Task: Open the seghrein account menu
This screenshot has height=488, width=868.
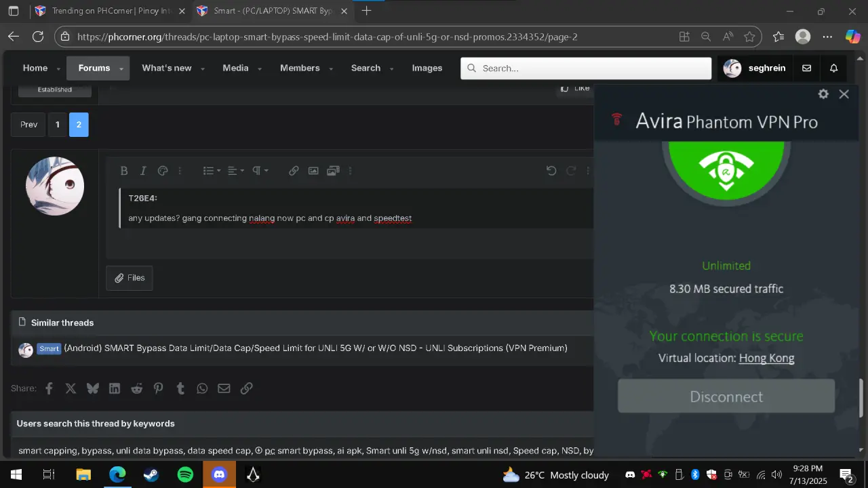Action: (x=754, y=68)
